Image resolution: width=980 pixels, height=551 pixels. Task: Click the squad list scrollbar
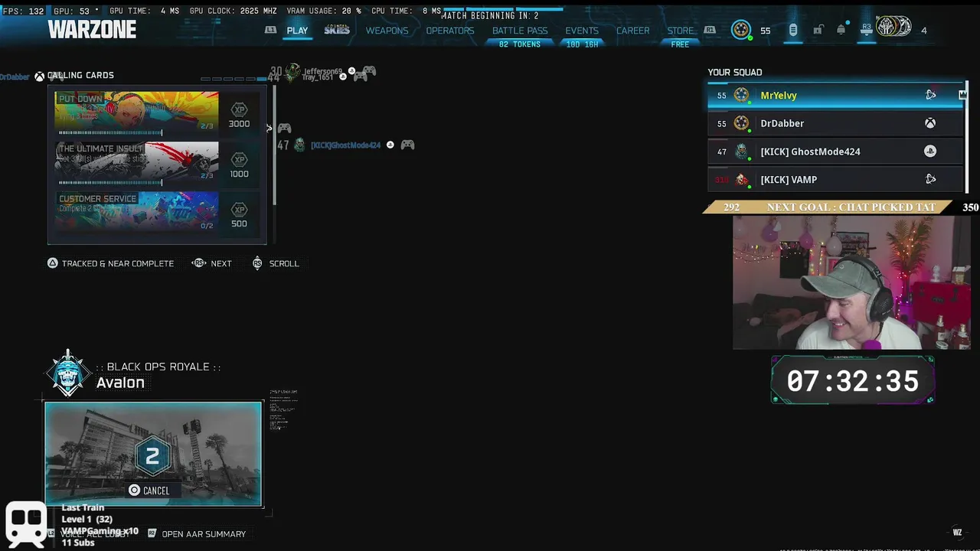pyautogui.click(x=968, y=138)
